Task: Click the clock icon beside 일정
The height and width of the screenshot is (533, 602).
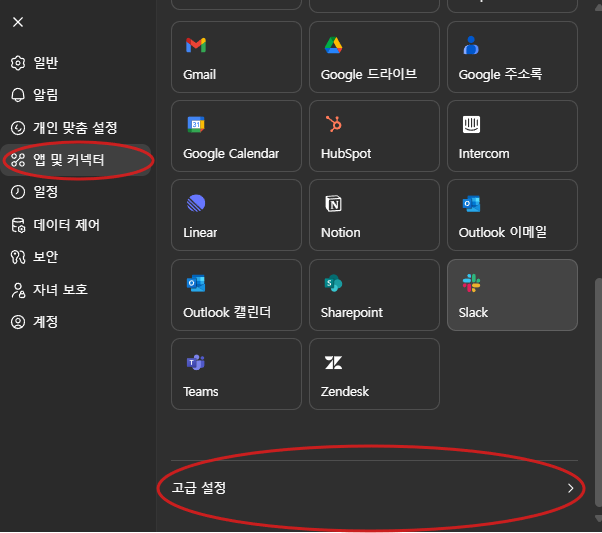Action: pos(18,192)
